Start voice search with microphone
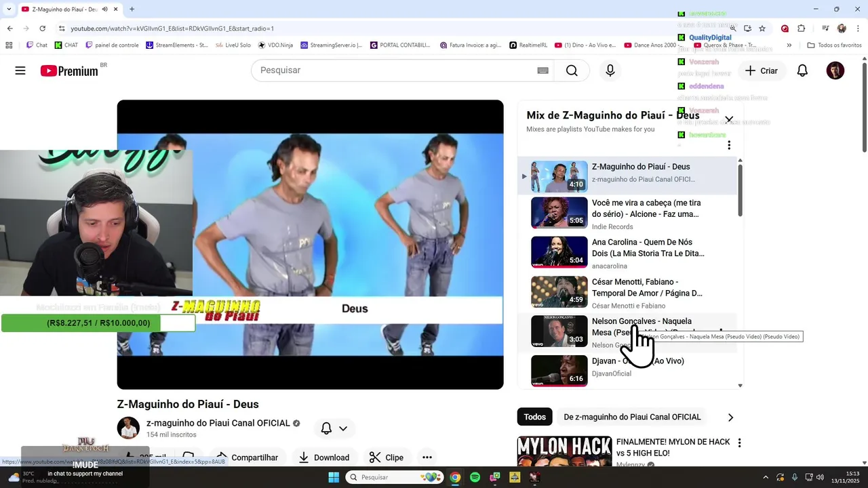868x488 pixels. 610,70
